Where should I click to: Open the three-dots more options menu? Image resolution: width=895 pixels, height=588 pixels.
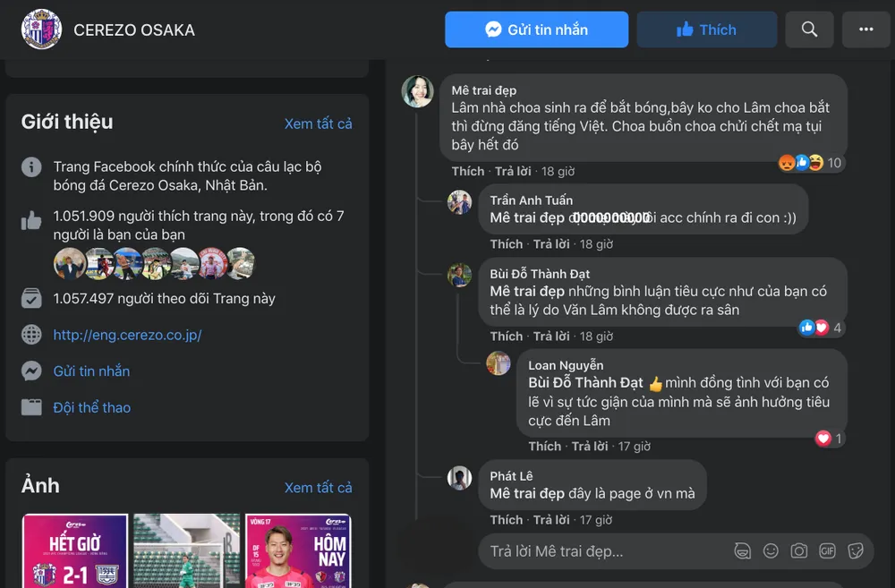865,30
